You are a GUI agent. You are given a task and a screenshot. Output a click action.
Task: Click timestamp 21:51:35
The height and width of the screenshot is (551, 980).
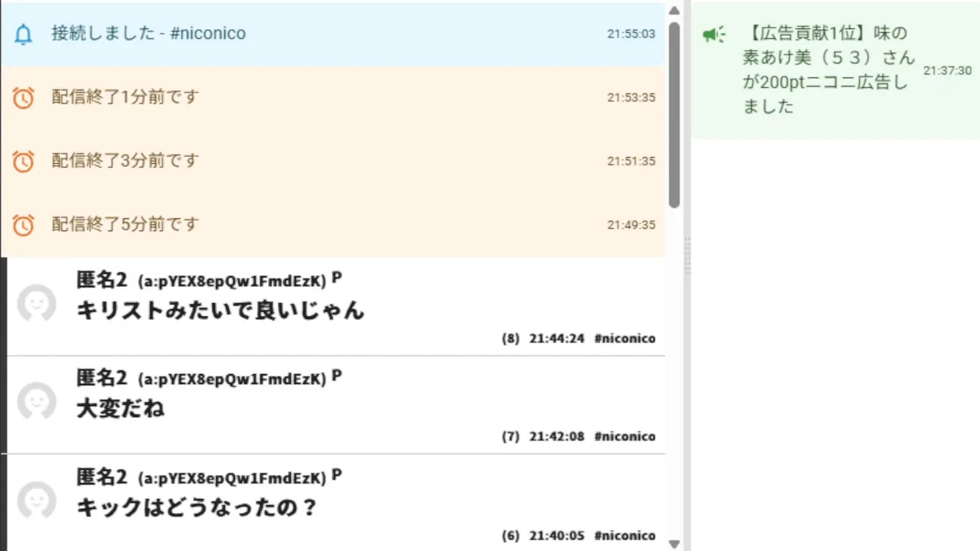pos(632,161)
